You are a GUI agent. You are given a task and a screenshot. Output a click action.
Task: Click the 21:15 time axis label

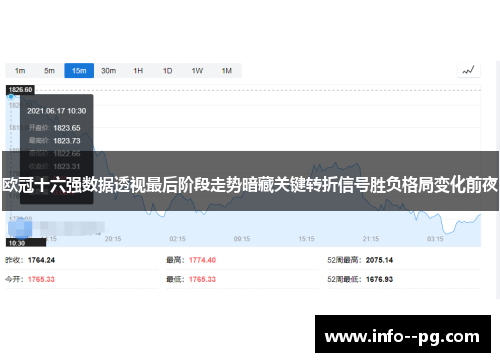click(371, 239)
